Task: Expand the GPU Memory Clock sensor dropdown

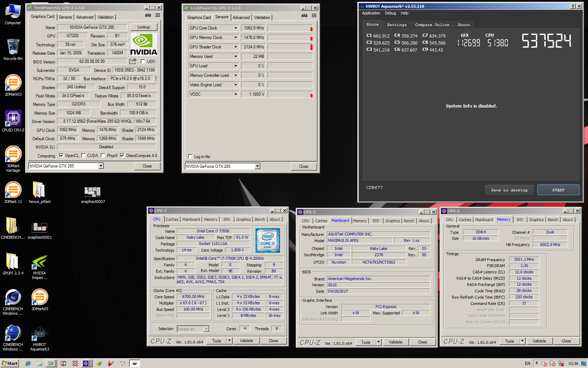Action: click(236, 38)
